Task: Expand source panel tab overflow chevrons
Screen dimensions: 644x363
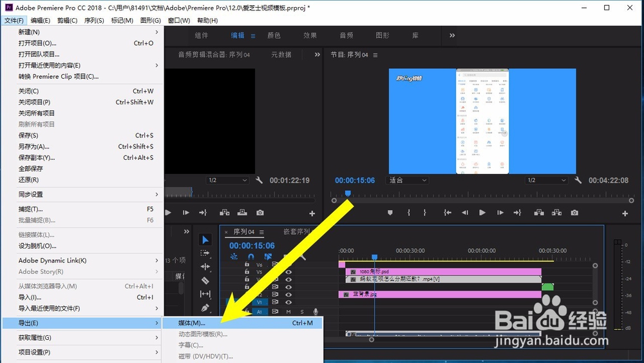Action: pyautogui.click(x=317, y=54)
